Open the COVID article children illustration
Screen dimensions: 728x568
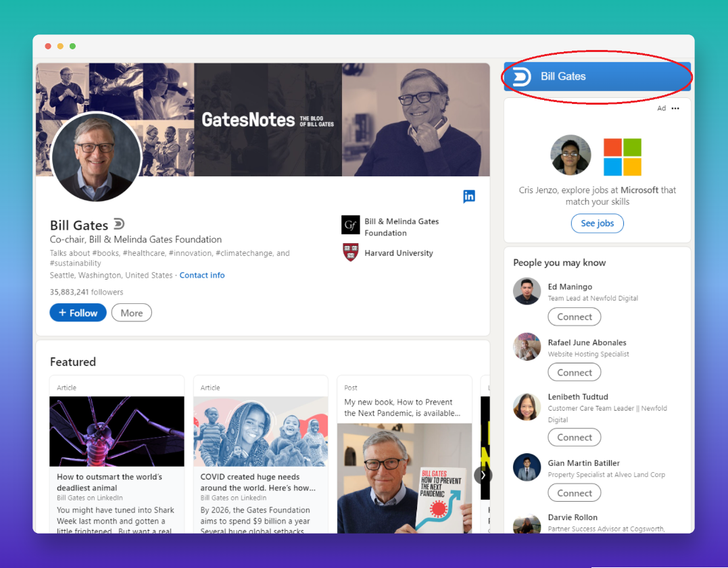[x=260, y=431]
